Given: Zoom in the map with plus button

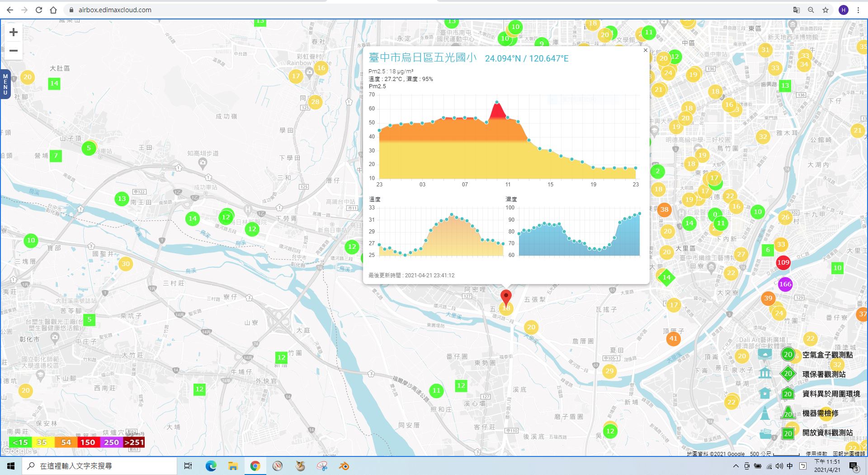Looking at the screenshot, I should [x=14, y=32].
